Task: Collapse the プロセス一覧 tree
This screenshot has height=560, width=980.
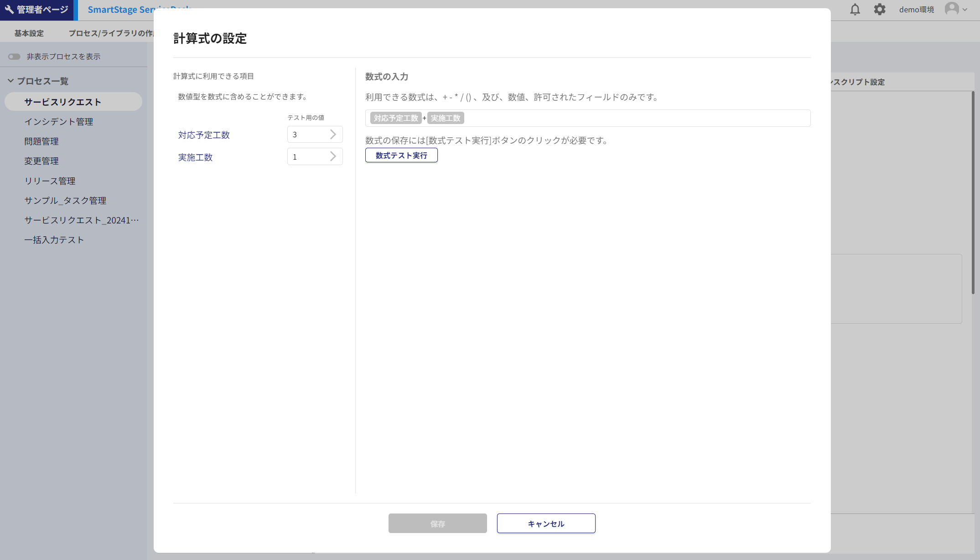Action: (10, 81)
